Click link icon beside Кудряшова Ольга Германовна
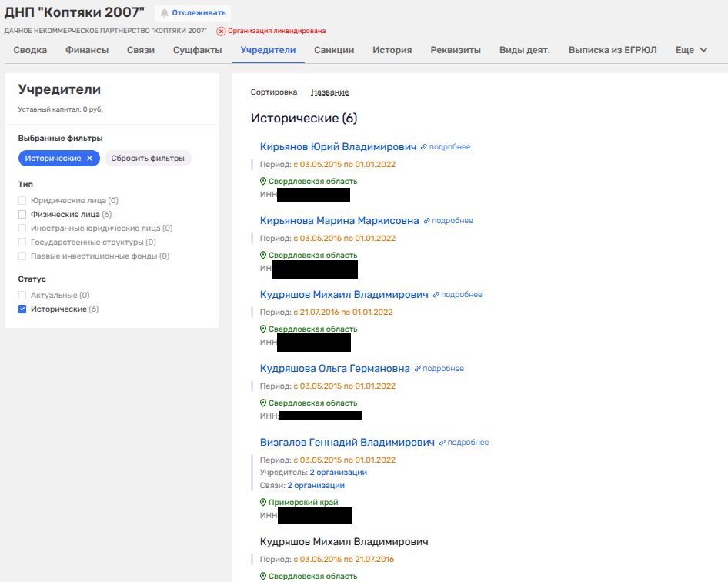 coord(418,369)
